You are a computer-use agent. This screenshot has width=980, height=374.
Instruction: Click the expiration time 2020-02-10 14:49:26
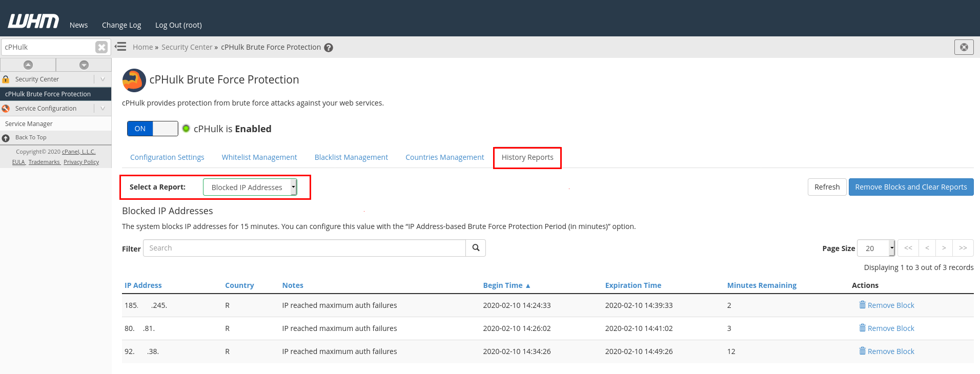[x=639, y=351]
